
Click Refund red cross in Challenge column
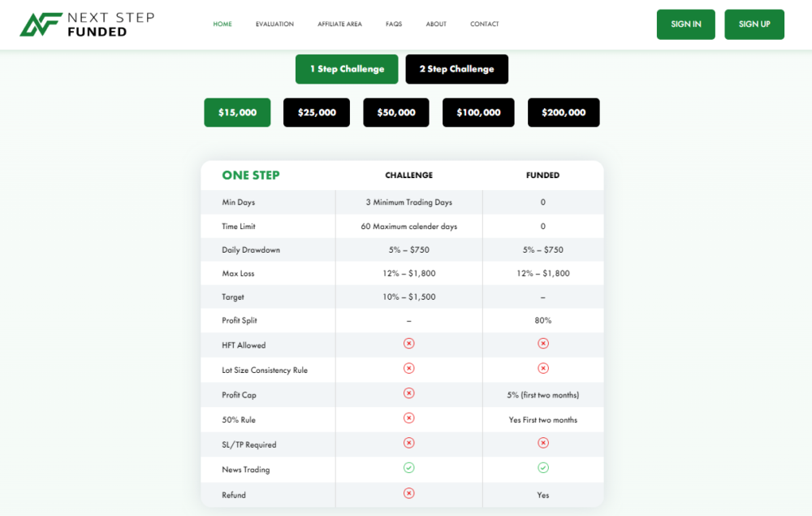408,493
